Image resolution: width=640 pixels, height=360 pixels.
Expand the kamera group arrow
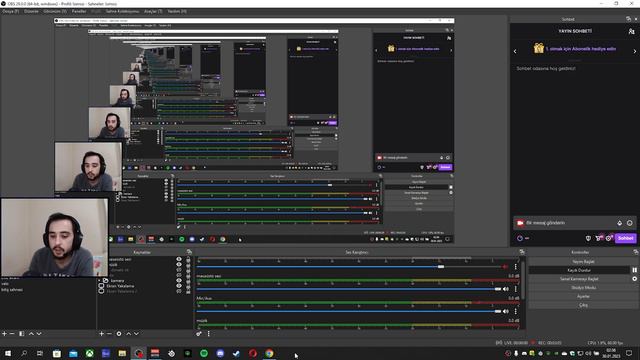coord(100,281)
